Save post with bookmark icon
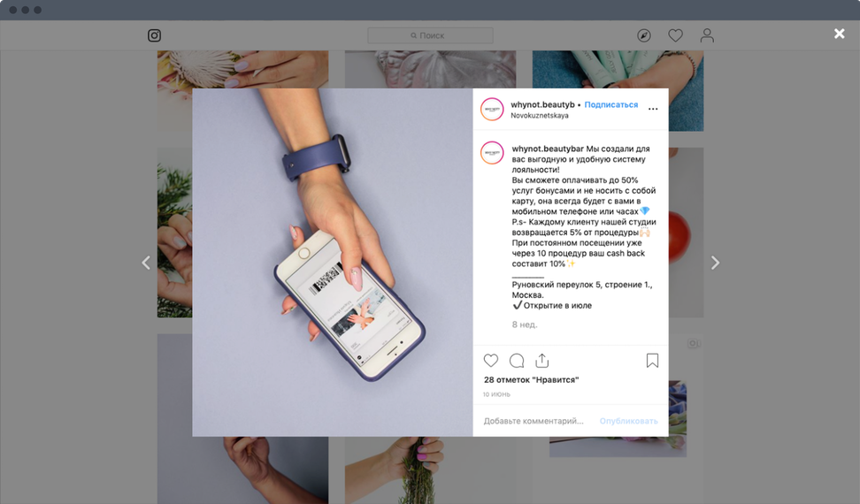 coord(652,361)
